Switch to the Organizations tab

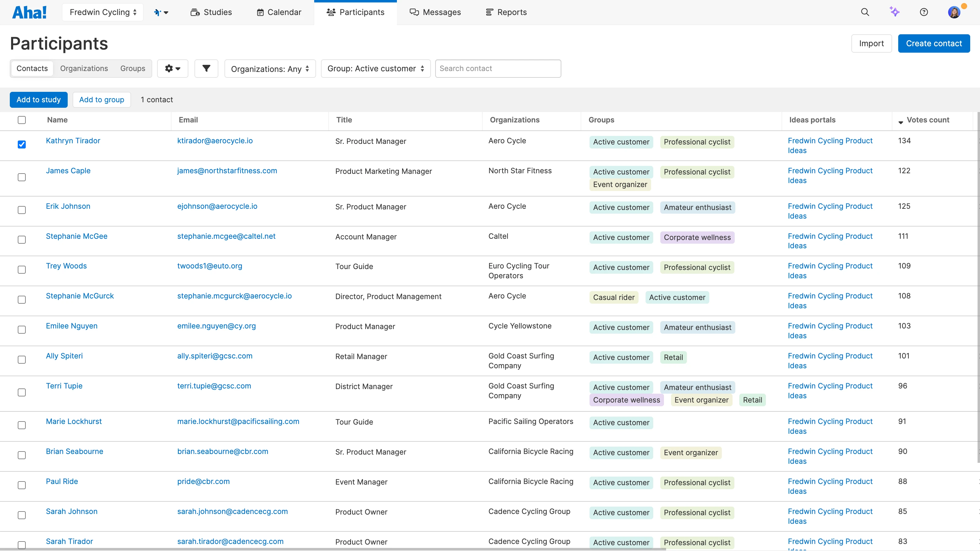(x=84, y=69)
